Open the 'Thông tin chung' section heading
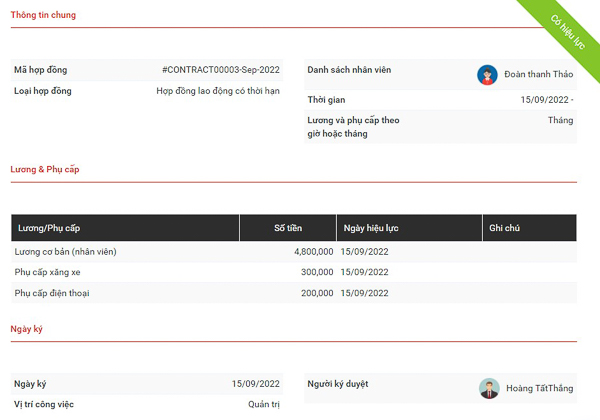The width and height of the screenshot is (600, 420). 43,15
